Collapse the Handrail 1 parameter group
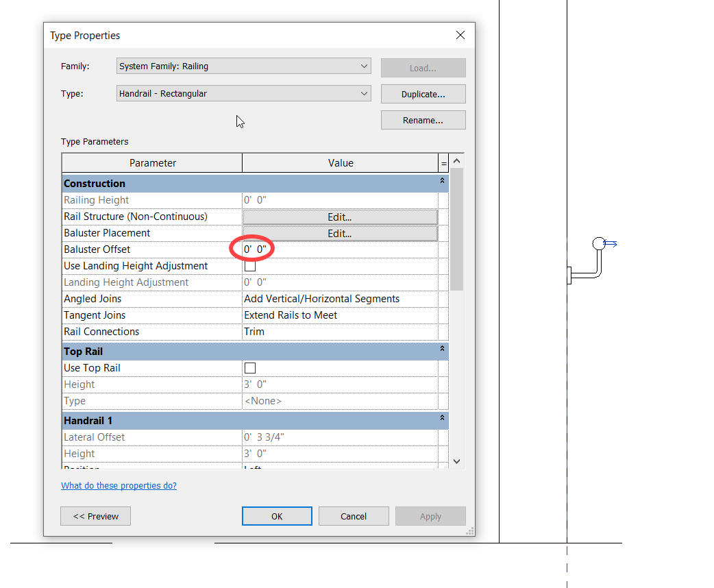 pos(443,420)
